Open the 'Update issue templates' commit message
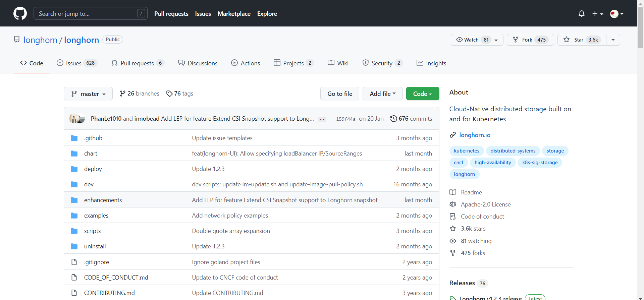Image resolution: width=644 pixels, height=300 pixels. (222, 138)
